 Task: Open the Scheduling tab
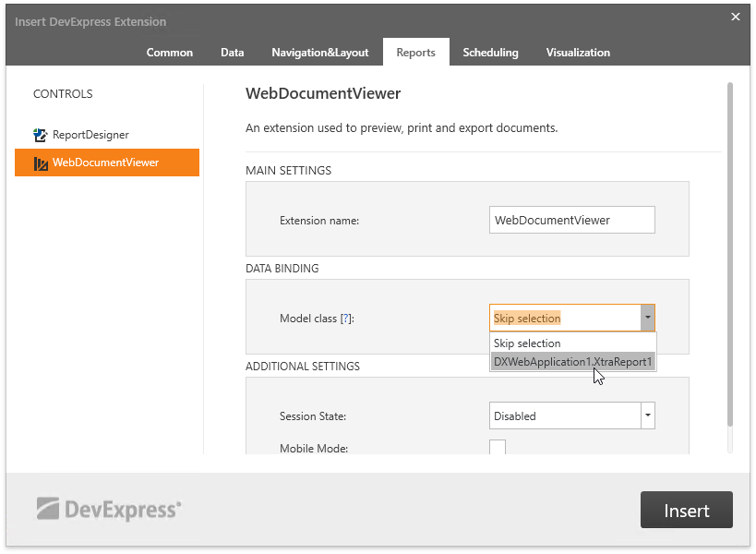tap(490, 53)
